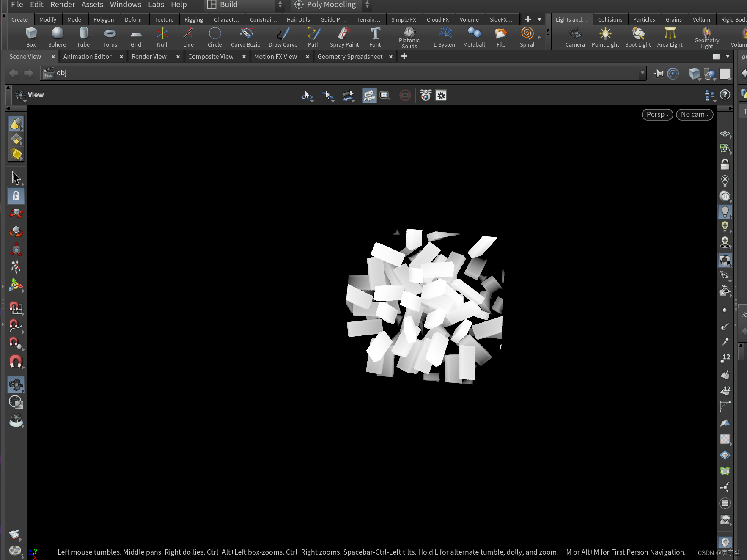Switch to the Polygon shelf tab

(x=104, y=19)
